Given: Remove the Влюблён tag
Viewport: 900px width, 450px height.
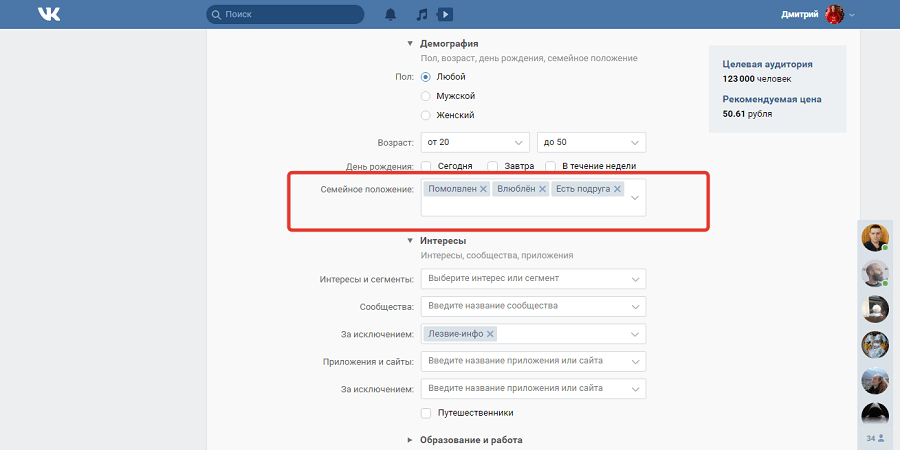Looking at the screenshot, I should click(542, 189).
